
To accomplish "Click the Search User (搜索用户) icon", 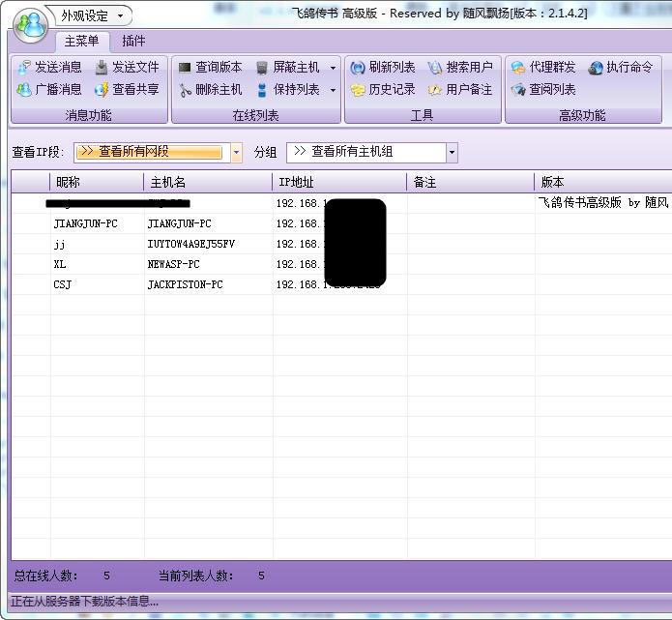I will click(x=434, y=68).
